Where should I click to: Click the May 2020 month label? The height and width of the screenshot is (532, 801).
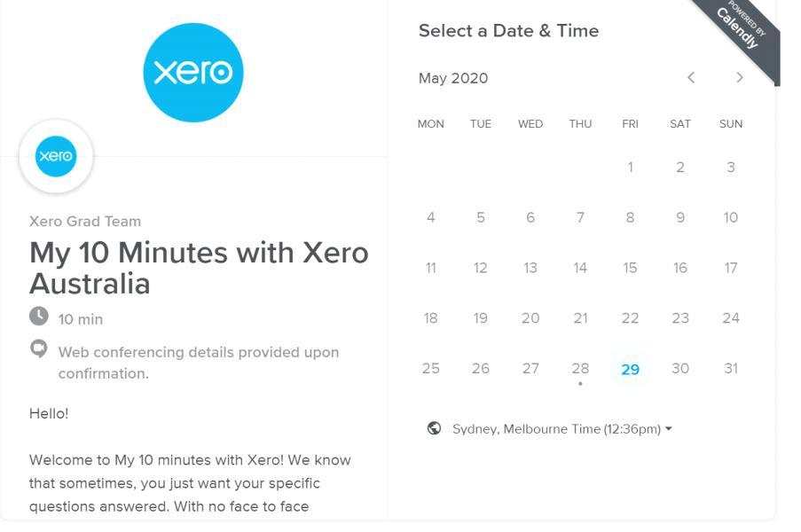[453, 78]
